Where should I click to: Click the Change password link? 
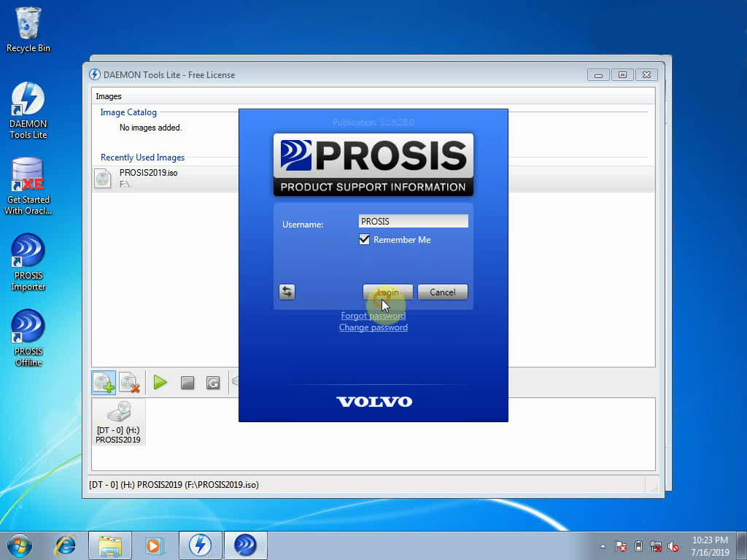[373, 327]
